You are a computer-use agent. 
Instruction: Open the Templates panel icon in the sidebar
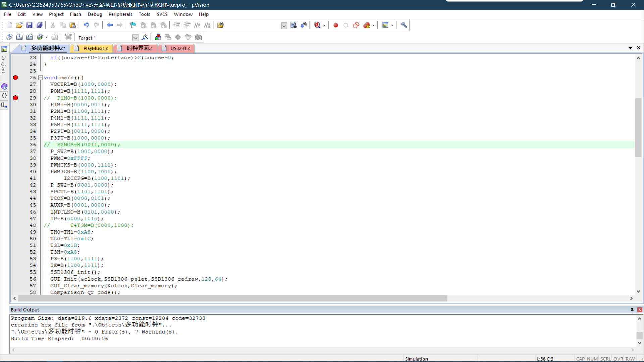coord(4,105)
